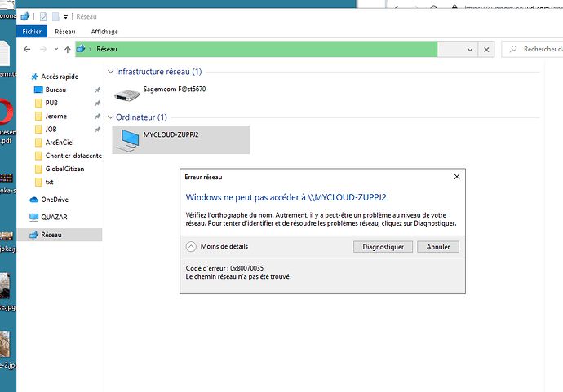
Task: Go back with the left arrow button
Action: point(27,49)
